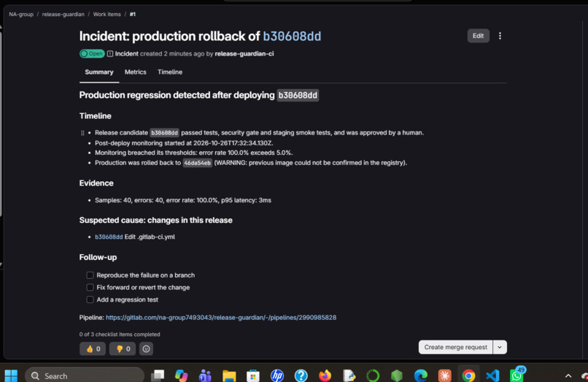Switch to Google Chrome in taskbar
The height and width of the screenshot is (382, 588).
(x=469, y=375)
